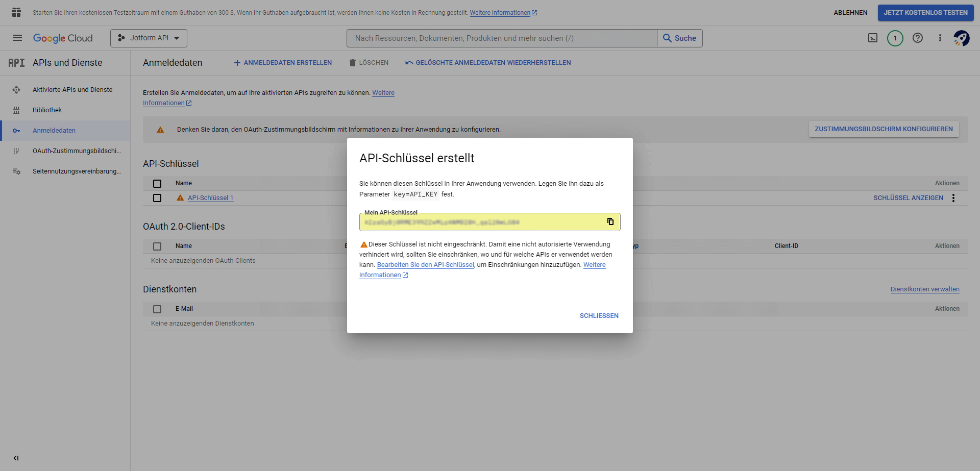Open the account avatar menu
980x471 pixels.
(x=962, y=38)
